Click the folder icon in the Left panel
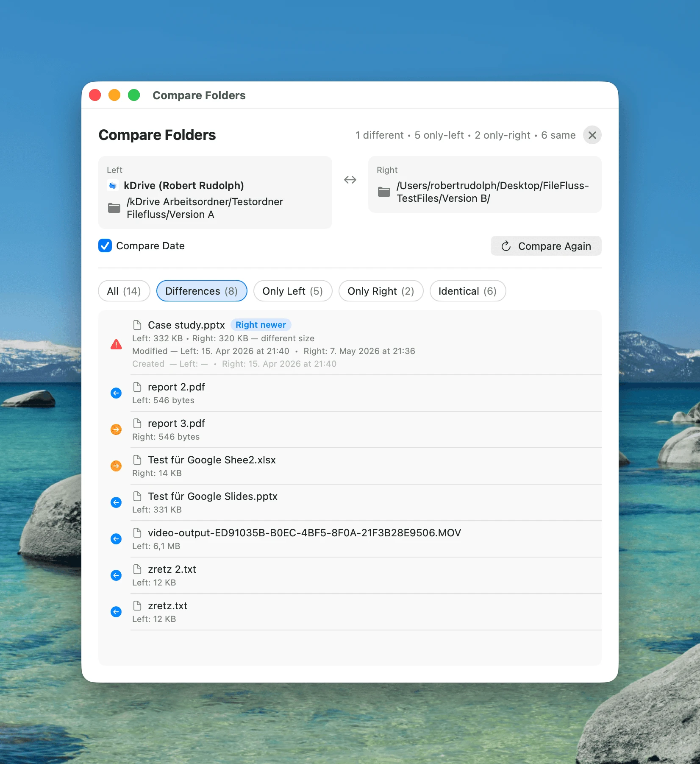The image size is (700, 764). pos(114,208)
